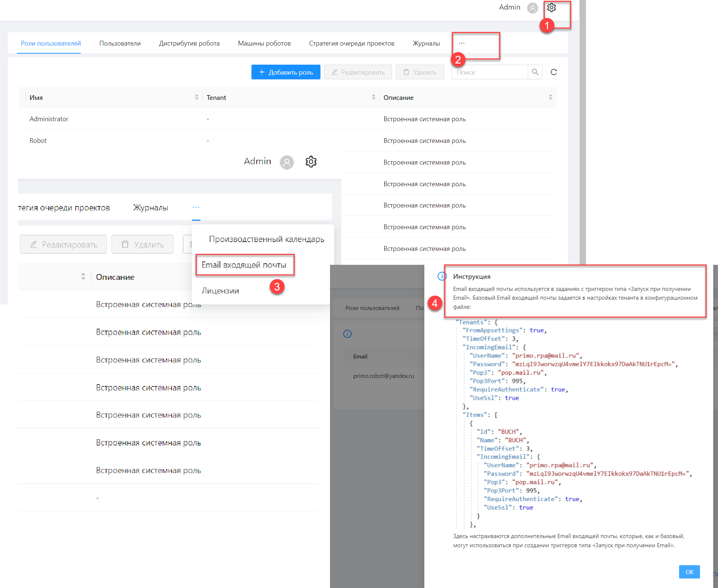Click the info icon beside Инструкция heading
The image size is (718, 588).
pyautogui.click(x=442, y=276)
